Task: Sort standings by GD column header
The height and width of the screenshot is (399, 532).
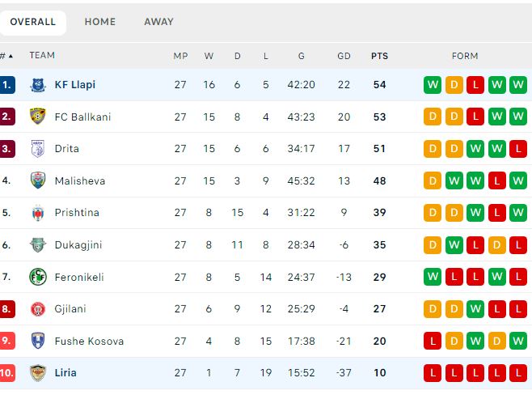Action: point(344,56)
